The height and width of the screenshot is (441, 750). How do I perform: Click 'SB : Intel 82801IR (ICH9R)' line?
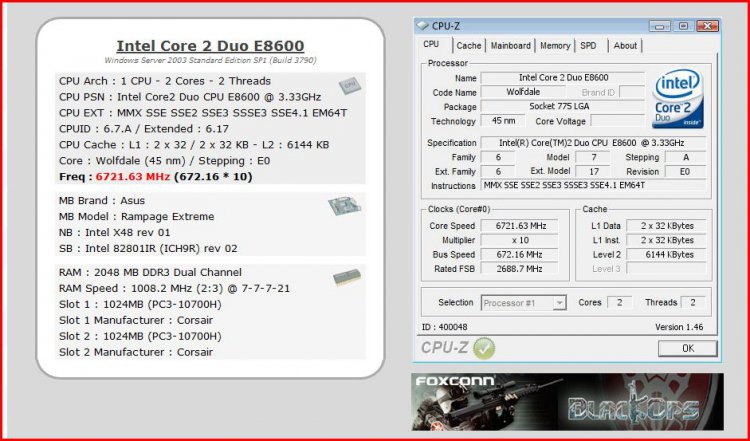click(148, 248)
